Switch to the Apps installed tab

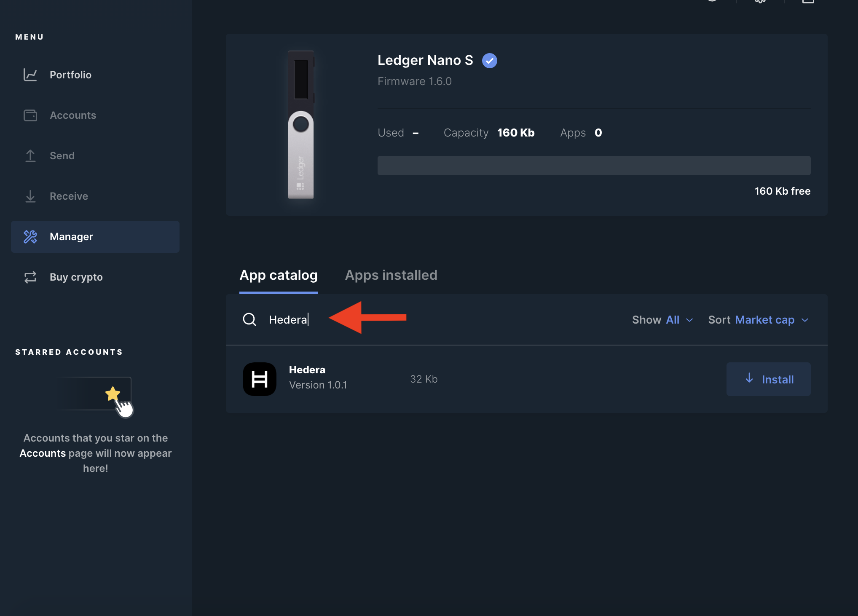coord(391,275)
